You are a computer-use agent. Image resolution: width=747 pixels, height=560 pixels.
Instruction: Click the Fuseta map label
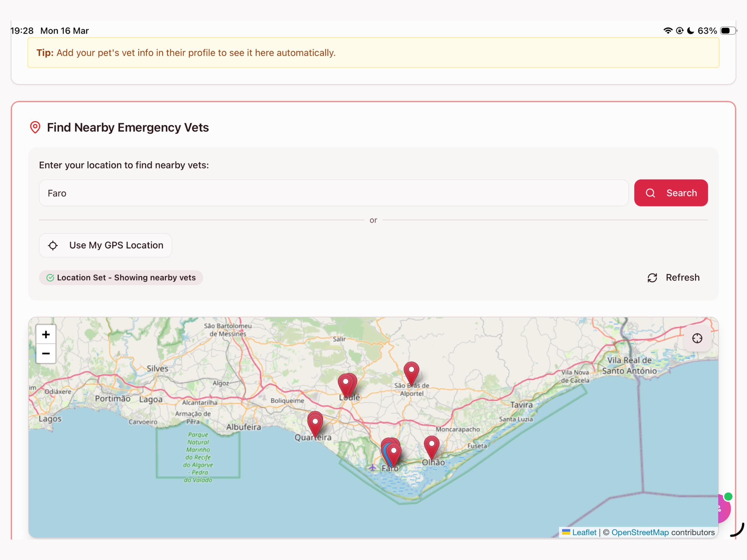point(477,446)
